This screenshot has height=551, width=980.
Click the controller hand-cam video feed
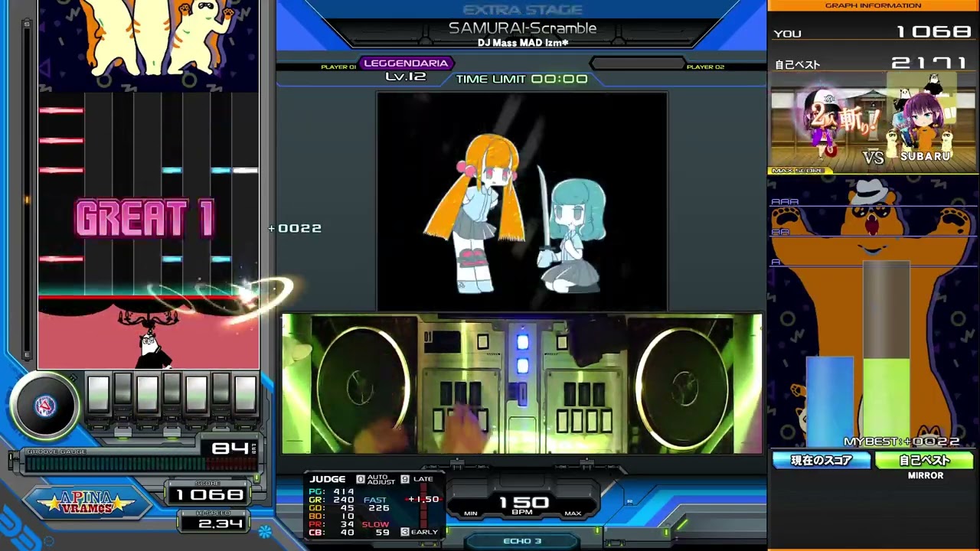click(x=522, y=383)
